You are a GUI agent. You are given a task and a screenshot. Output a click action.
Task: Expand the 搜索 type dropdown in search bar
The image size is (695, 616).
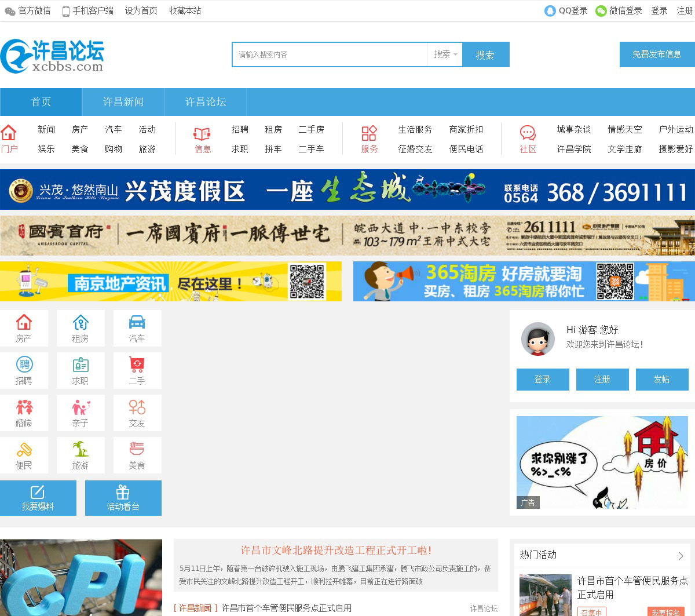pyautogui.click(x=445, y=54)
